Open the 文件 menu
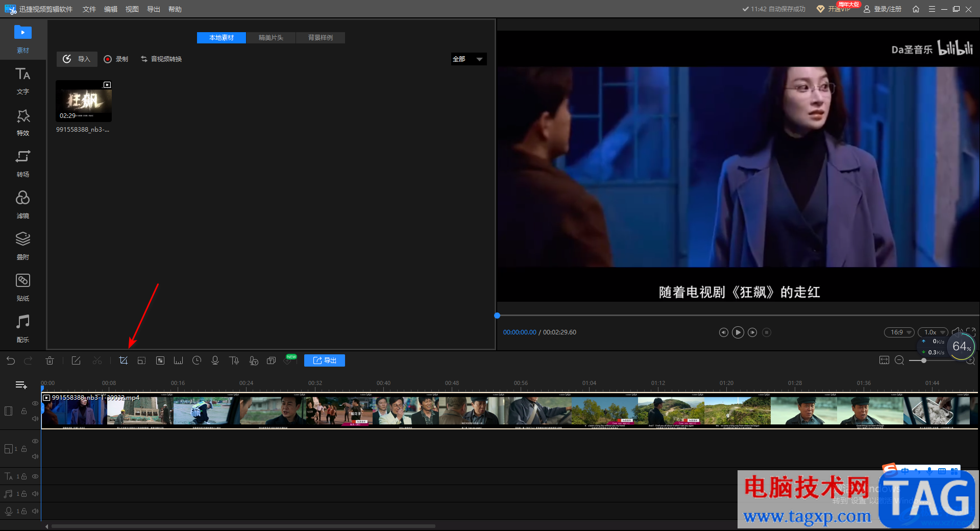Image resolution: width=980 pixels, height=531 pixels. pos(89,9)
